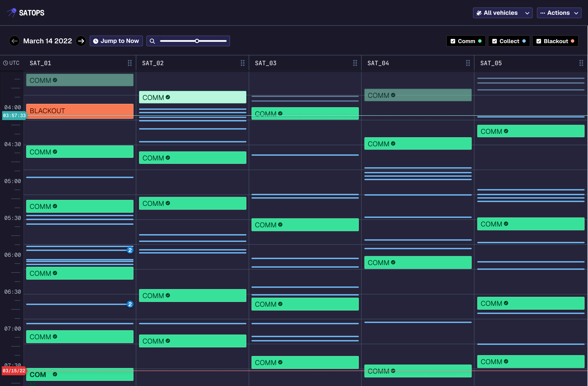Click SAT_05 column grip dots icon
The width and height of the screenshot is (588, 386).
(x=581, y=63)
